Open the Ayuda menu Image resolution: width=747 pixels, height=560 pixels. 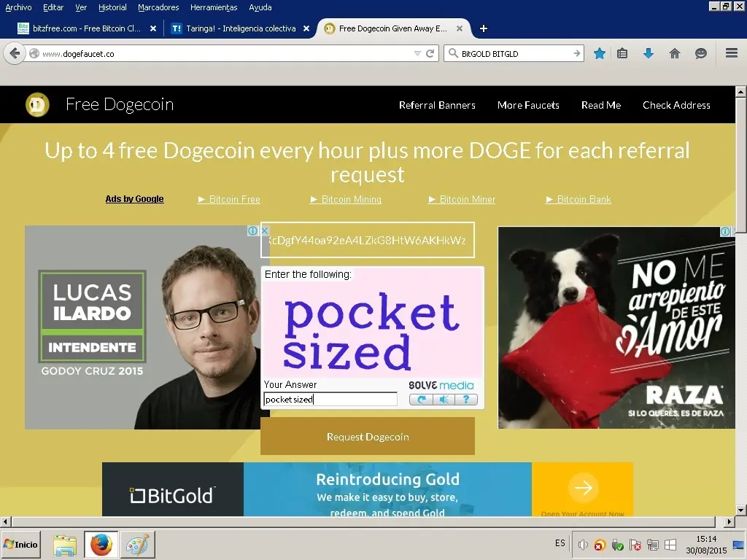[x=260, y=7]
